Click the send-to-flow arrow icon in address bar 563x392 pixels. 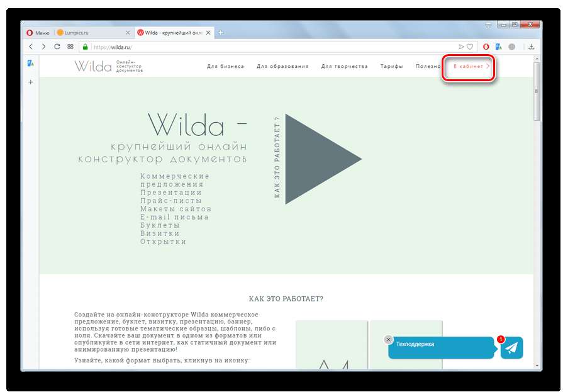pyautogui.click(x=461, y=47)
